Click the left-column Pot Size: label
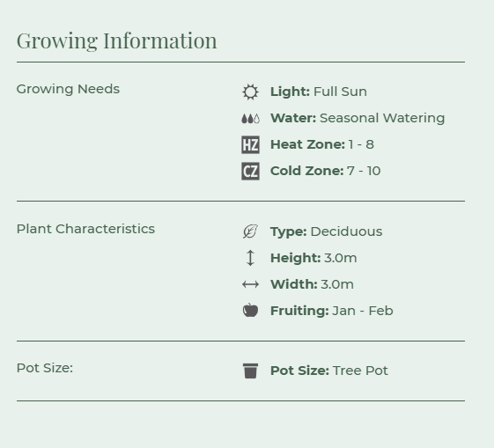494x448 pixels. click(x=45, y=368)
